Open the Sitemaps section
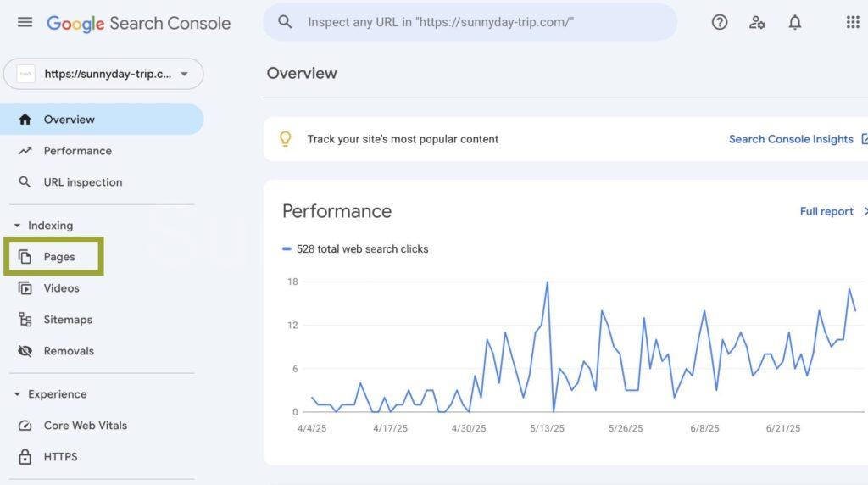Image resolution: width=868 pixels, height=485 pixels. point(68,320)
